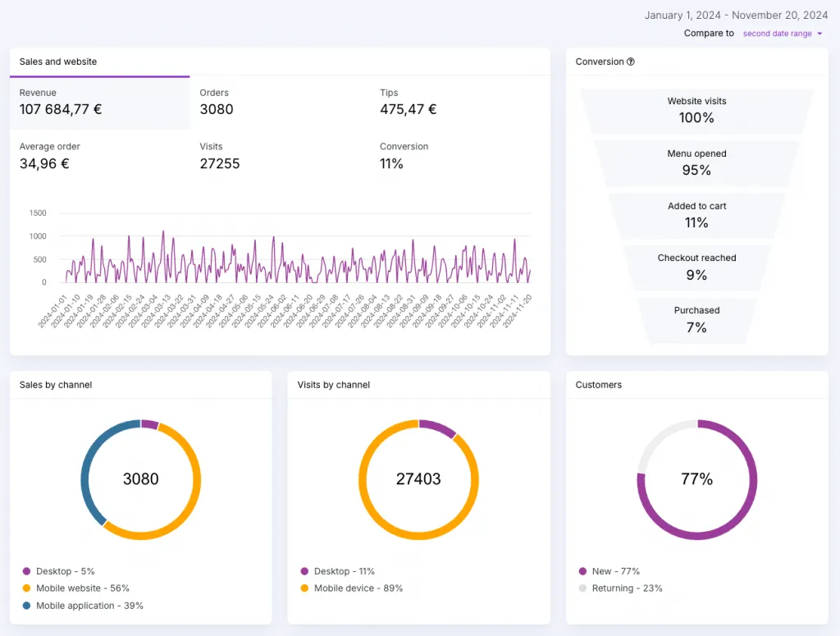Viewport: 840px width, 636px height.
Task: Show the Average order metric
Action: pos(99,157)
